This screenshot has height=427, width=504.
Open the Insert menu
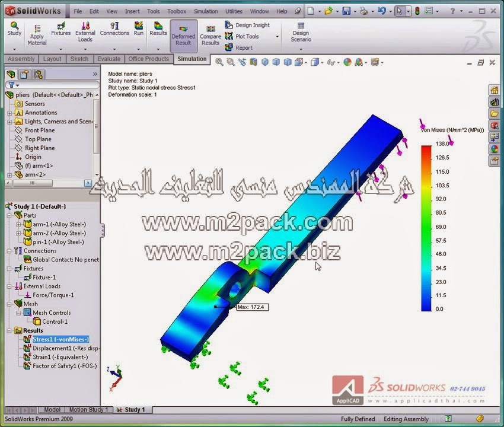(132, 11)
